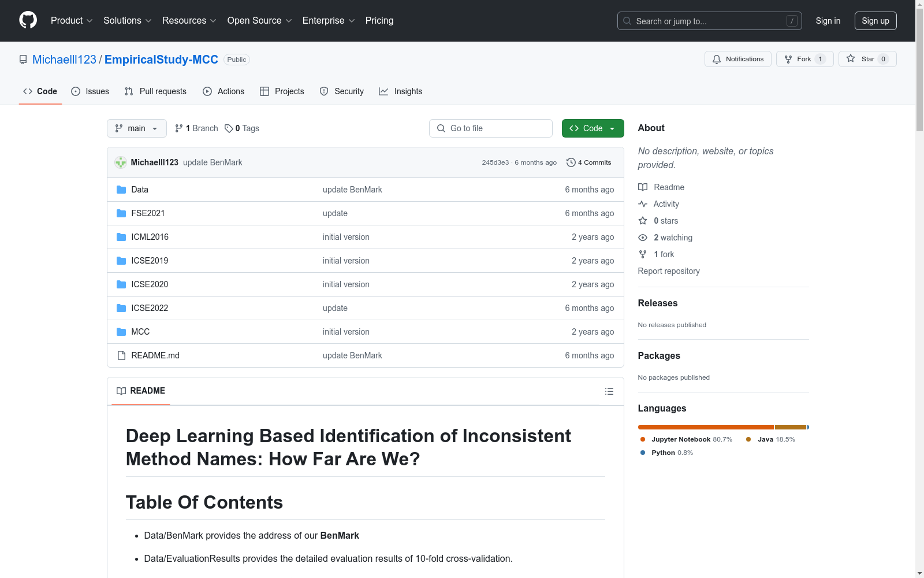This screenshot has height=578, width=924.
Task: Open the Enterprise dropdown
Action: pyautogui.click(x=329, y=21)
